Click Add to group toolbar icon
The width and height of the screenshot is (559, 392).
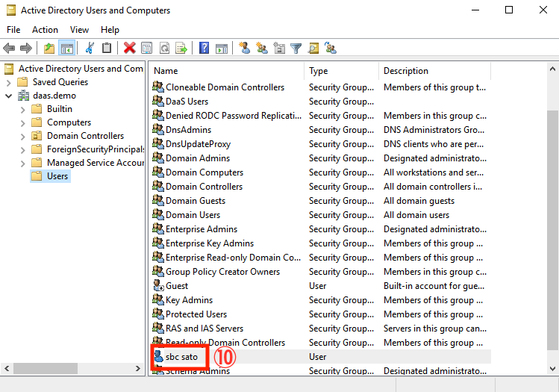(331, 48)
